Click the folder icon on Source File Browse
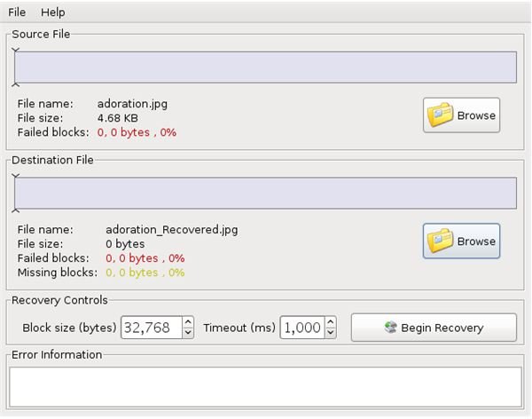Screen dimensions: 532x419 tap(440, 115)
